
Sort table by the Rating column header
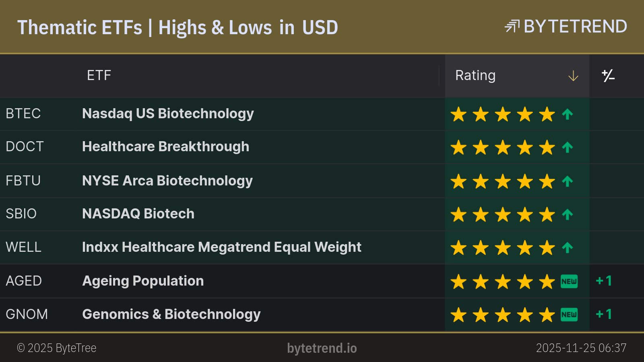pos(475,76)
